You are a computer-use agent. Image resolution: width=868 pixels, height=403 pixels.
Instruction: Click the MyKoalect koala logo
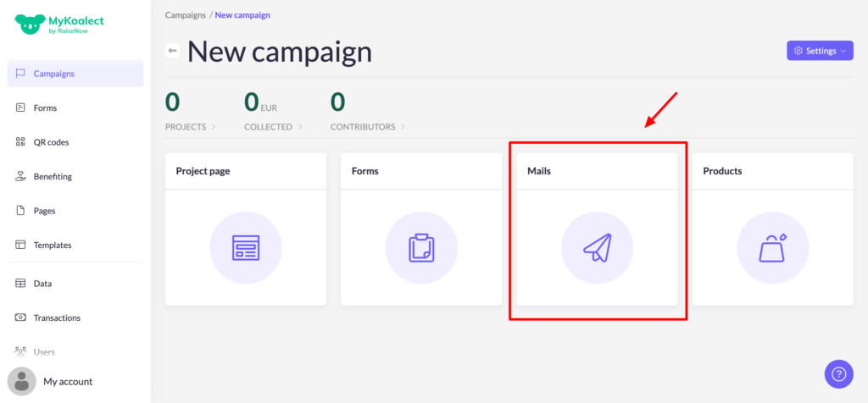(29, 25)
